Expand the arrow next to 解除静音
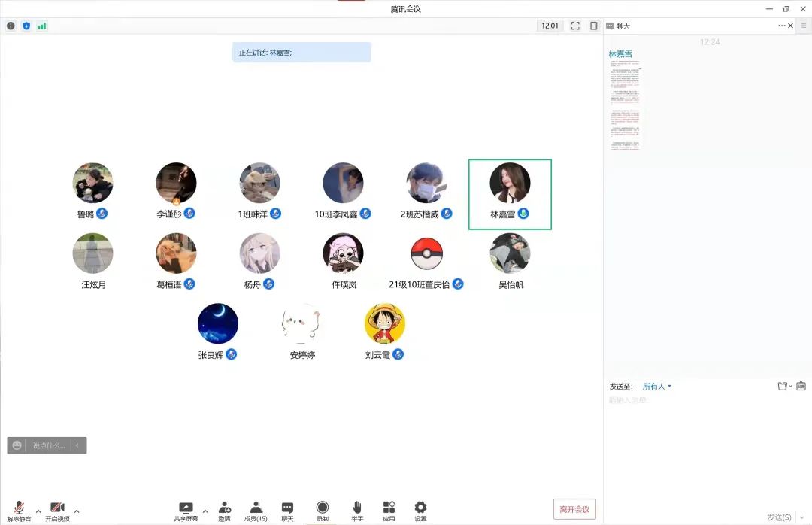This screenshot has height=525, width=812. coord(38,511)
